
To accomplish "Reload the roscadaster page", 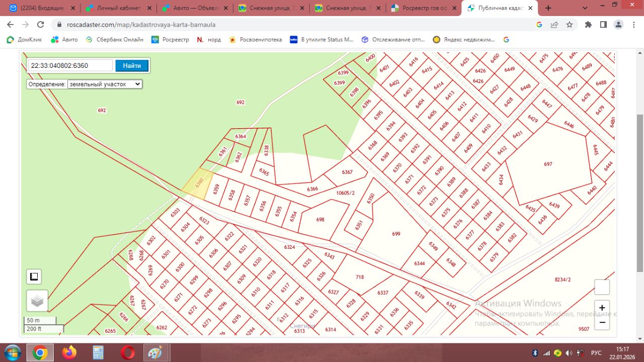I will click(x=41, y=25).
